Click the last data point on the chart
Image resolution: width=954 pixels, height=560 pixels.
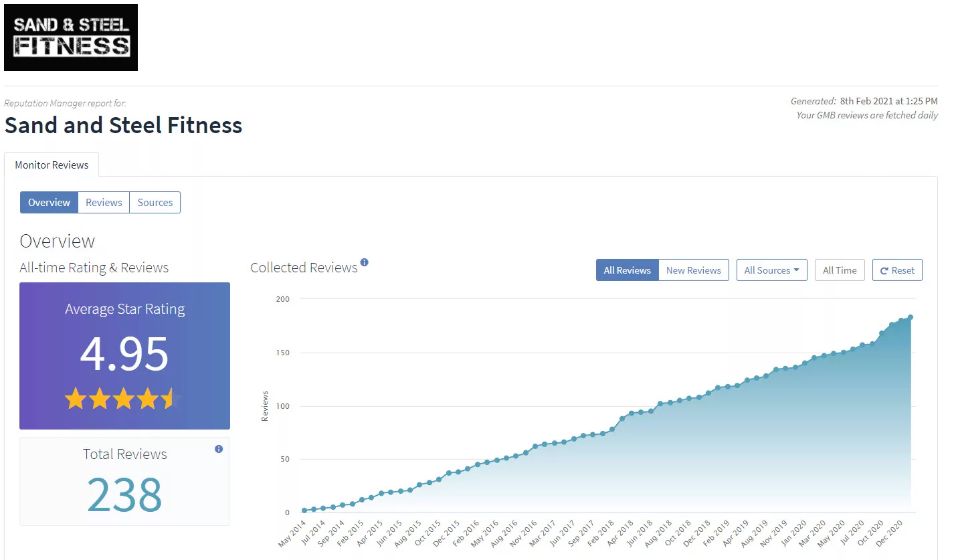[x=911, y=317]
